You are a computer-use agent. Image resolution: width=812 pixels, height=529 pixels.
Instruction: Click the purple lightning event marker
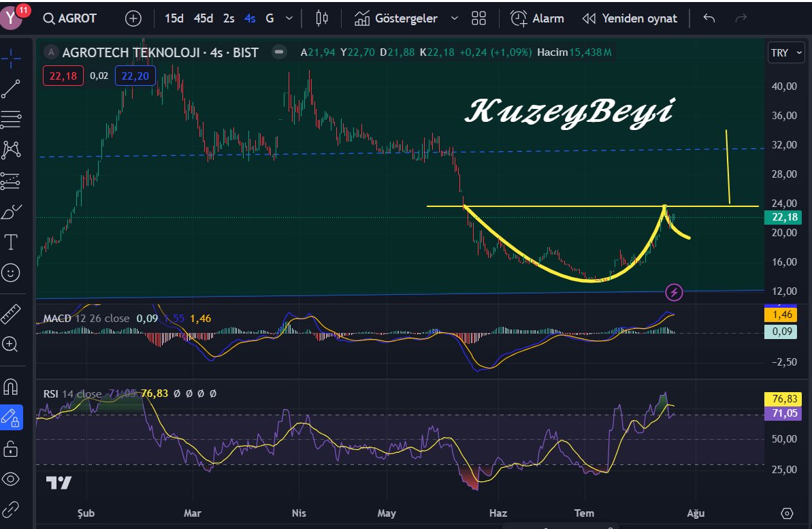point(674,292)
